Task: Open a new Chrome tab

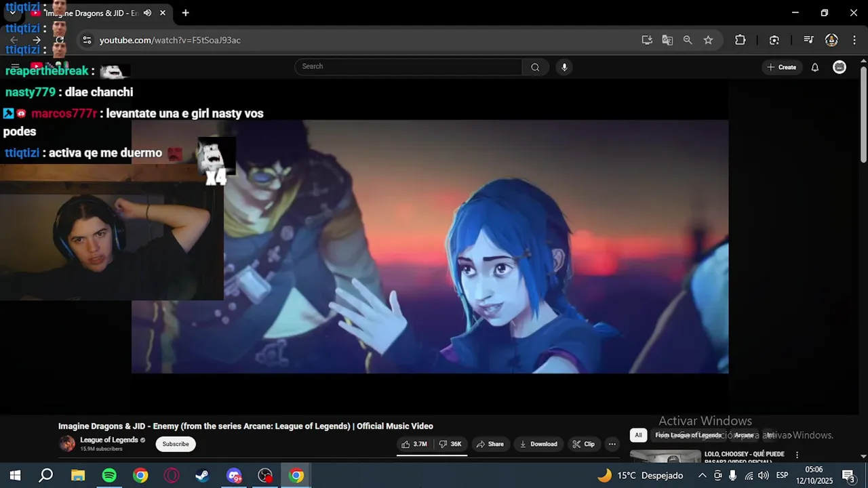Action: (x=185, y=13)
